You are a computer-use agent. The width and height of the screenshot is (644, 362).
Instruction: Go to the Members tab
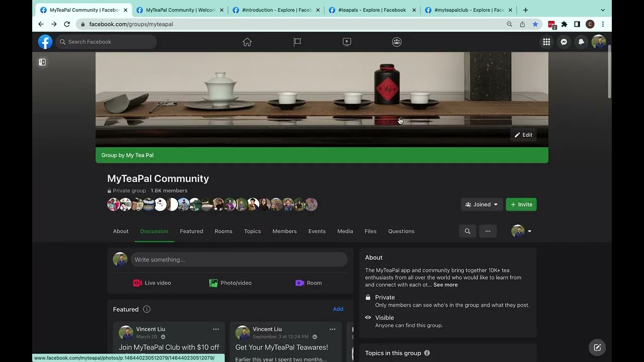pyautogui.click(x=285, y=231)
